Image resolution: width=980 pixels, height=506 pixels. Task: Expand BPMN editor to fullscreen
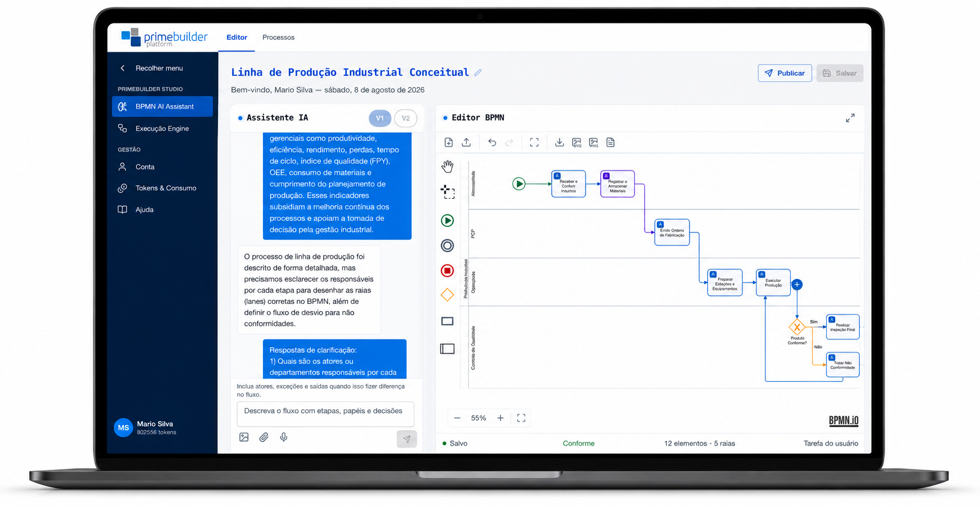(x=850, y=118)
